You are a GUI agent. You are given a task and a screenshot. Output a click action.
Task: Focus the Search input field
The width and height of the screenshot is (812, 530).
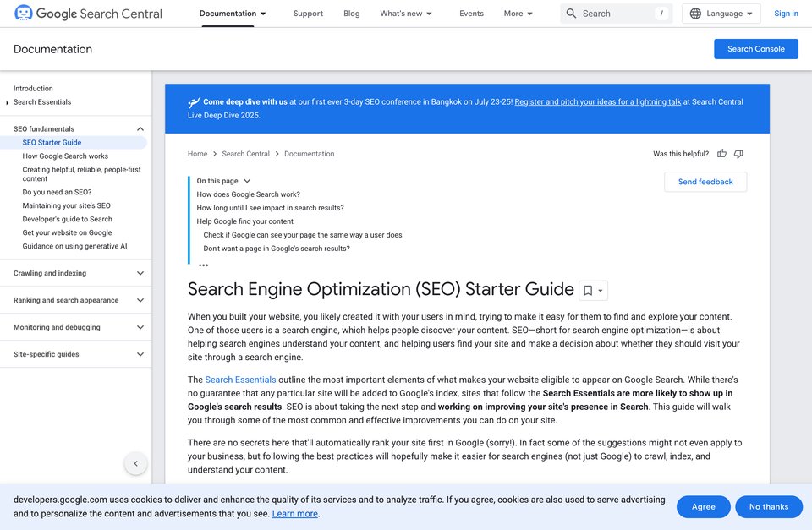(617, 14)
